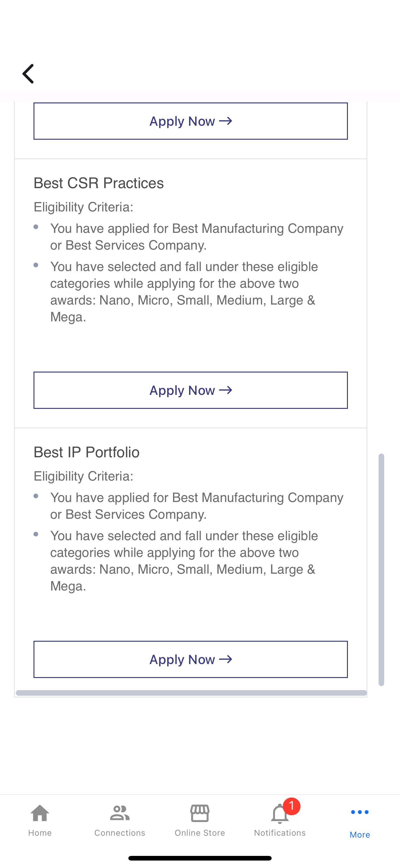Tap the back arrow icon
The width and height of the screenshot is (400, 868).
click(28, 74)
